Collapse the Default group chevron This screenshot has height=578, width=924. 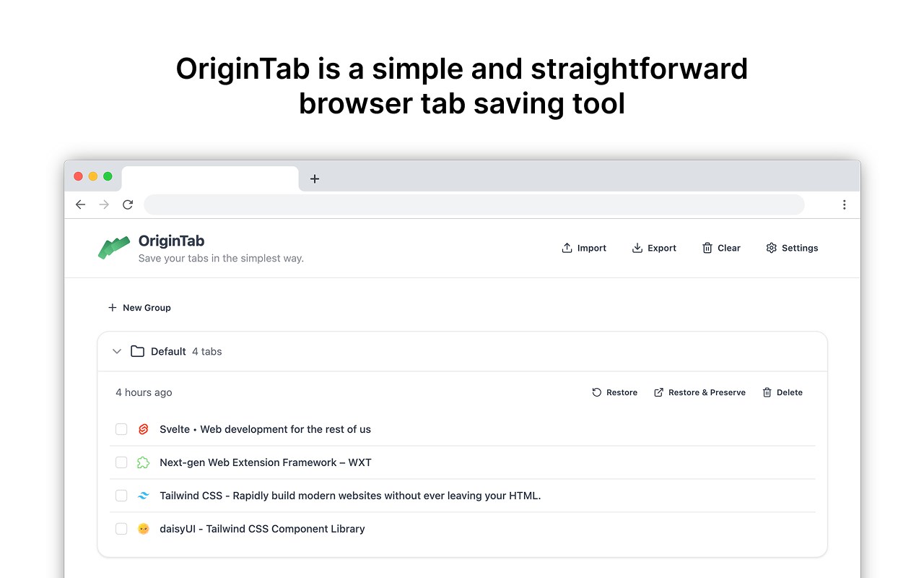(x=117, y=351)
